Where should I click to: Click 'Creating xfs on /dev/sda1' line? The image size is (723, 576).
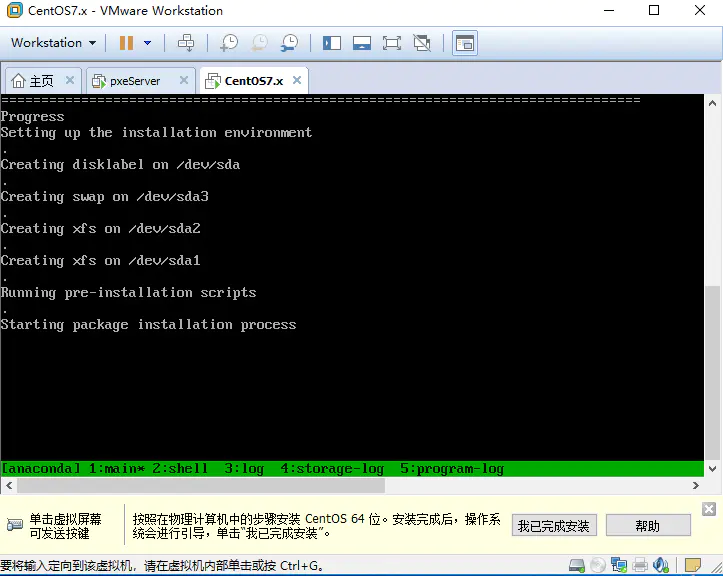(x=101, y=261)
